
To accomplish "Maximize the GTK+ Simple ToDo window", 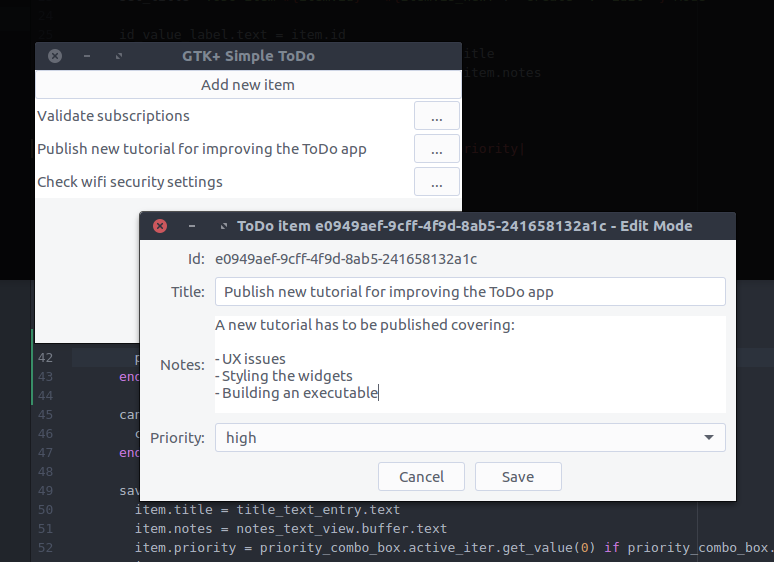I will (119, 56).
